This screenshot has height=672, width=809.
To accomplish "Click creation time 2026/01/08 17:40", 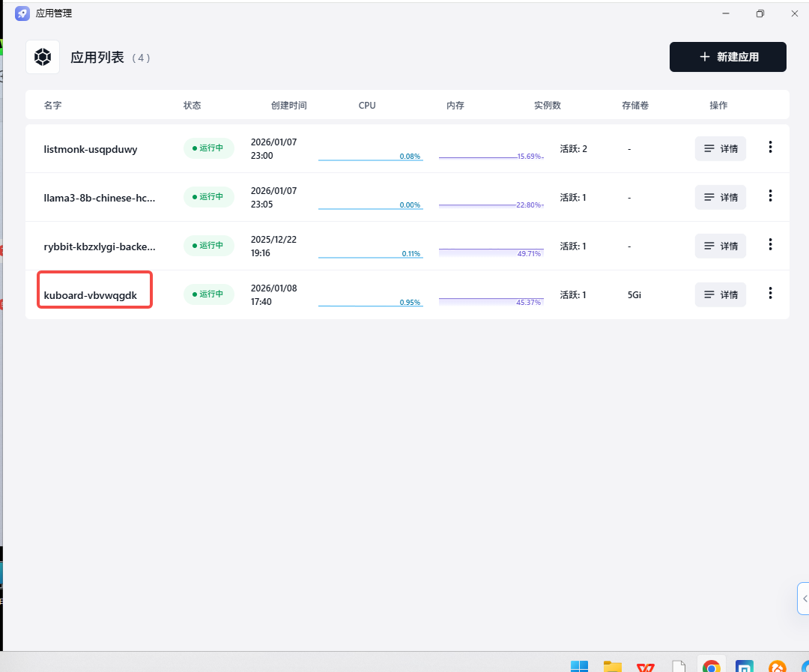I will point(274,294).
